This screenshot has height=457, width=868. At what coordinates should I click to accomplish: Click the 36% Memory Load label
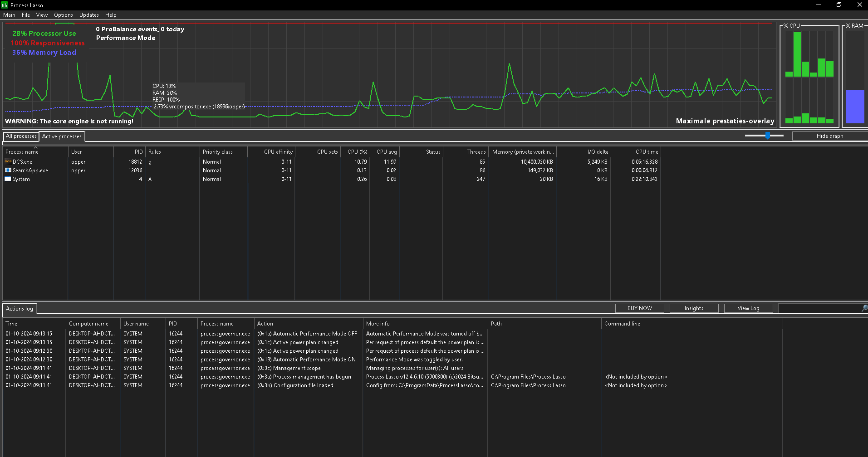pyautogui.click(x=44, y=53)
